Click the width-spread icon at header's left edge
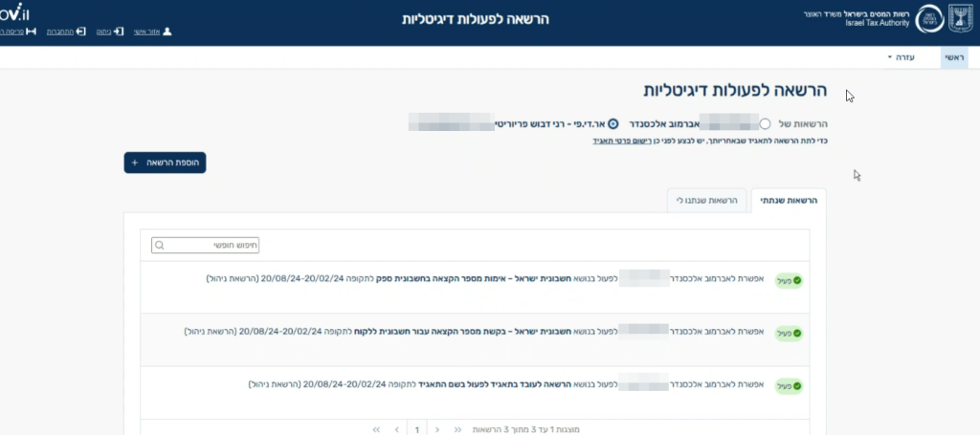 point(32,32)
